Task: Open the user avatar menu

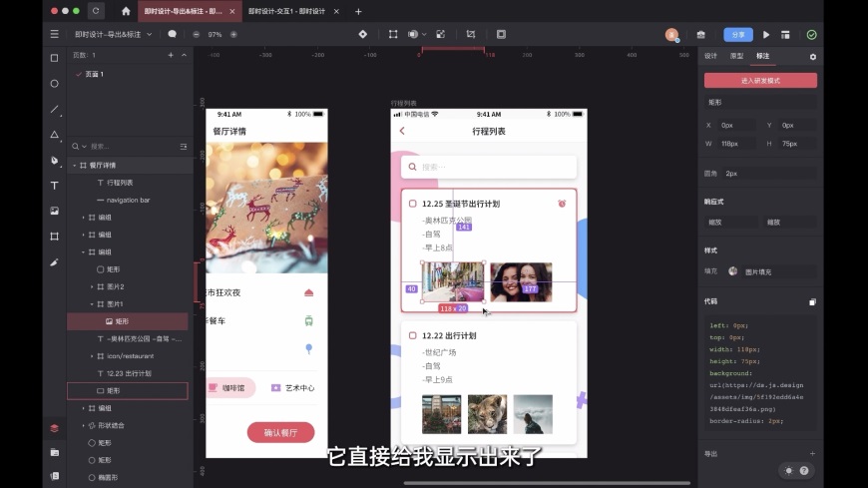Action: [x=671, y=35]
